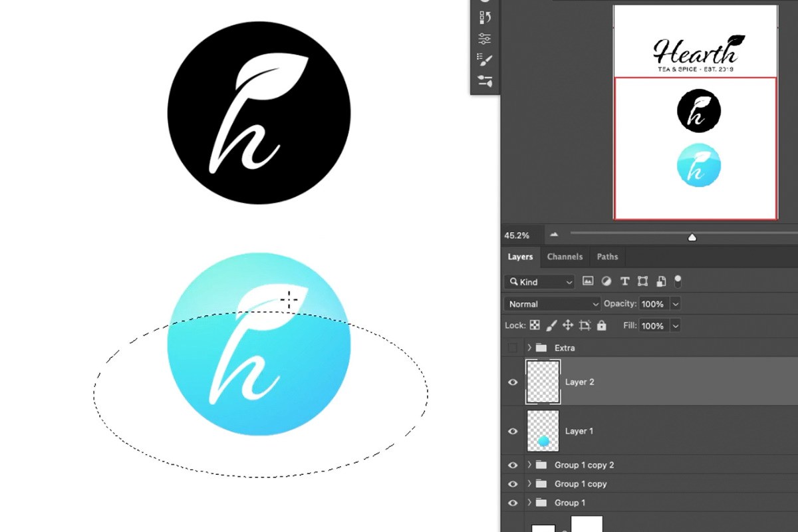Lock all layer attributes

pos(602,326)
